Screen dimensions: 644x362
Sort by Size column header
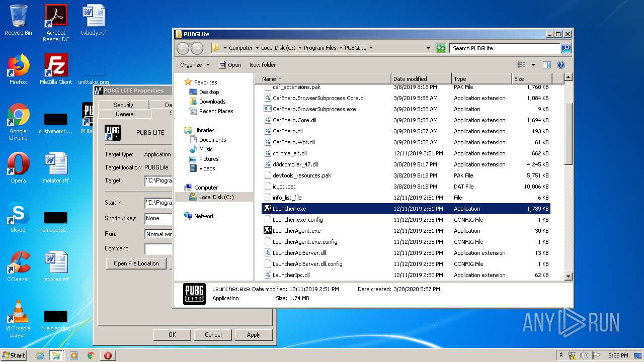click(532, 79)
